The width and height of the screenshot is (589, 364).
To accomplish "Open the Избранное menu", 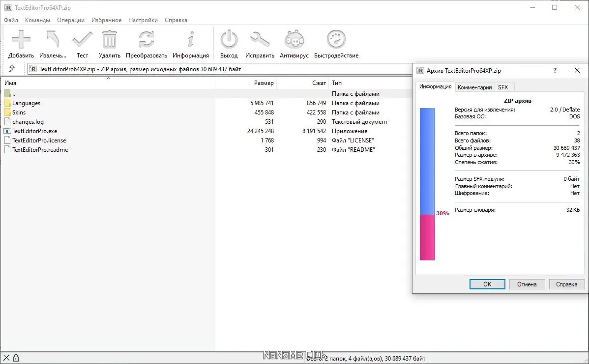I will coord(106,20).
